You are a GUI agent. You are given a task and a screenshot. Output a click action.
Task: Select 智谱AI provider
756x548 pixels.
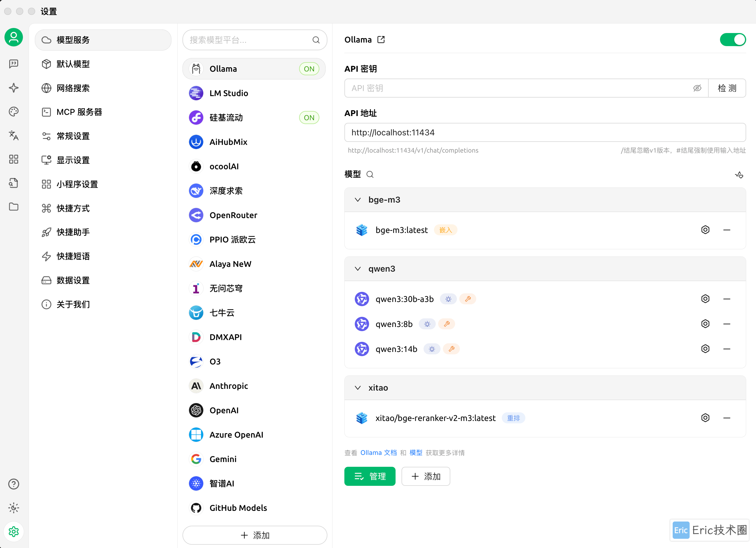click(x=254, y=483)
